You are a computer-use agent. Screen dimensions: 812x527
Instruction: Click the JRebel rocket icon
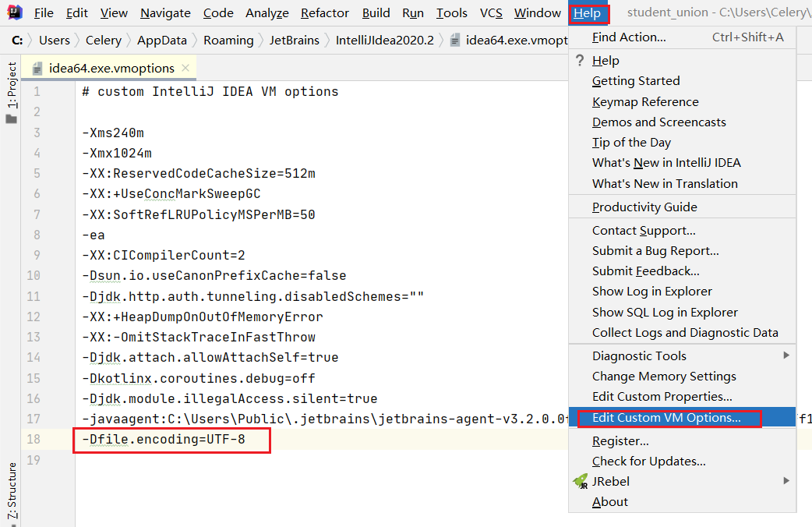tap(581, 482)
